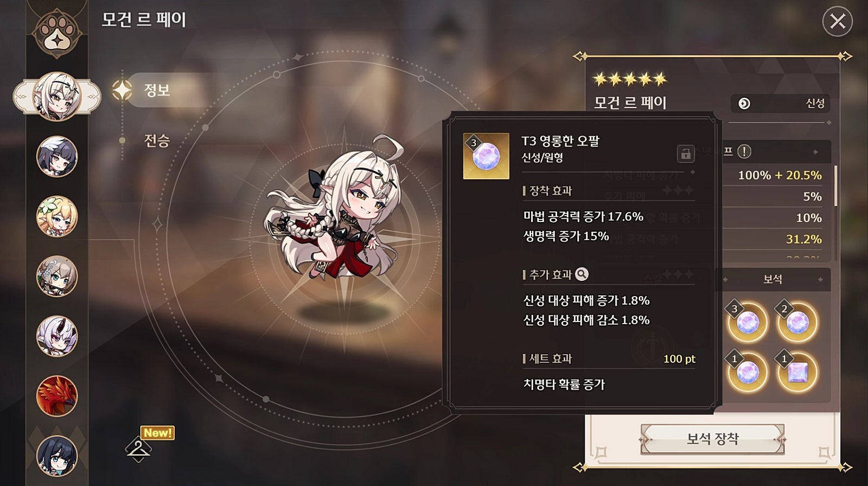Image resolution: width=868 pixels, height=486 pixels.
Task: Select the level 1 round gem slot
Action: [747, 372]
